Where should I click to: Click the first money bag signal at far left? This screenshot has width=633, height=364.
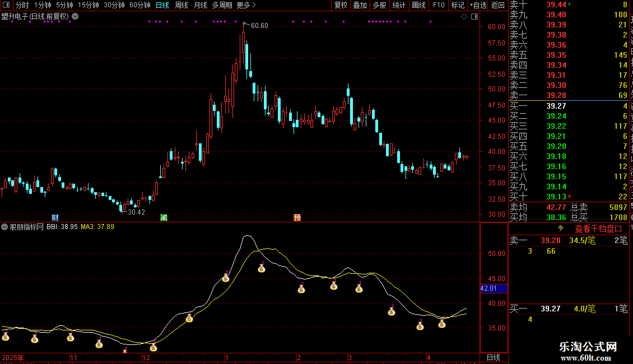pos(6,336)
